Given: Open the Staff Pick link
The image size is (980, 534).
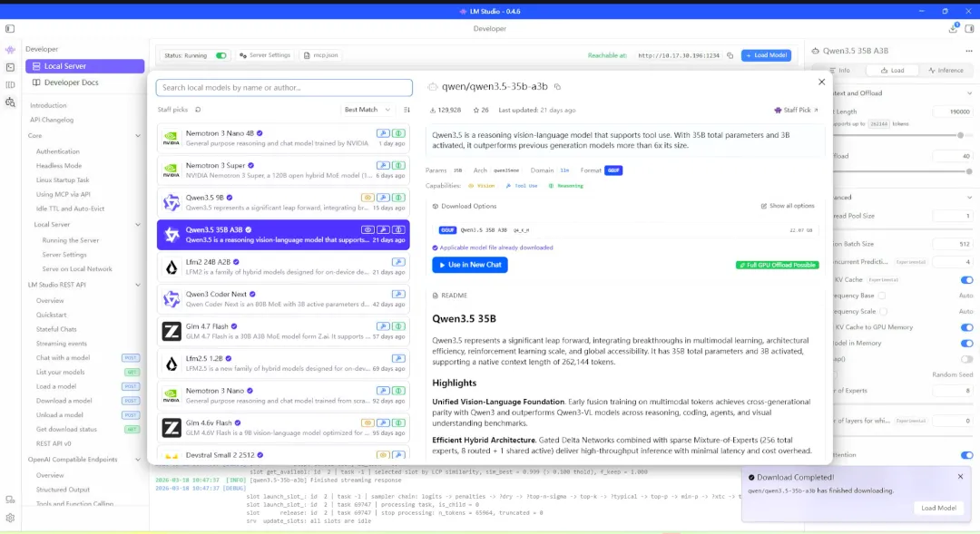Looking at the screenshot, I should [x=797, y=110].
